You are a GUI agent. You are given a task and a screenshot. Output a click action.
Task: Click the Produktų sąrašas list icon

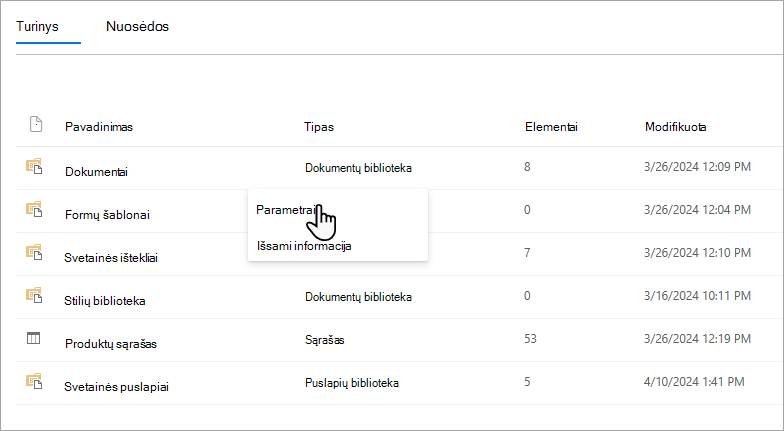click(33, 338)
